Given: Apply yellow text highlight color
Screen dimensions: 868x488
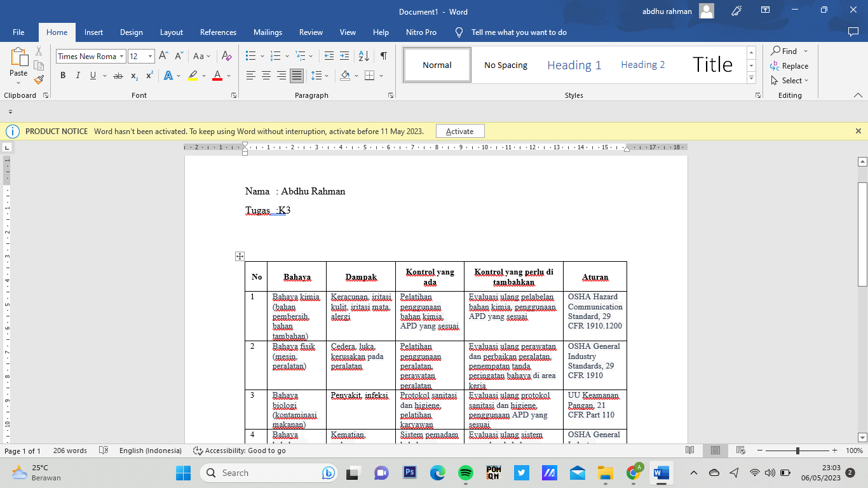Looking at the screenshot, I should 193,76.
